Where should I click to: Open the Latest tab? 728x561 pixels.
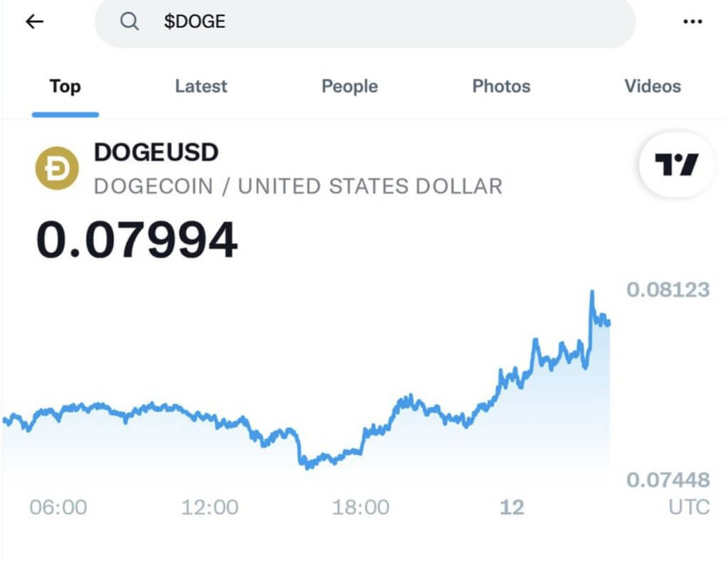[x=200, y=87]
